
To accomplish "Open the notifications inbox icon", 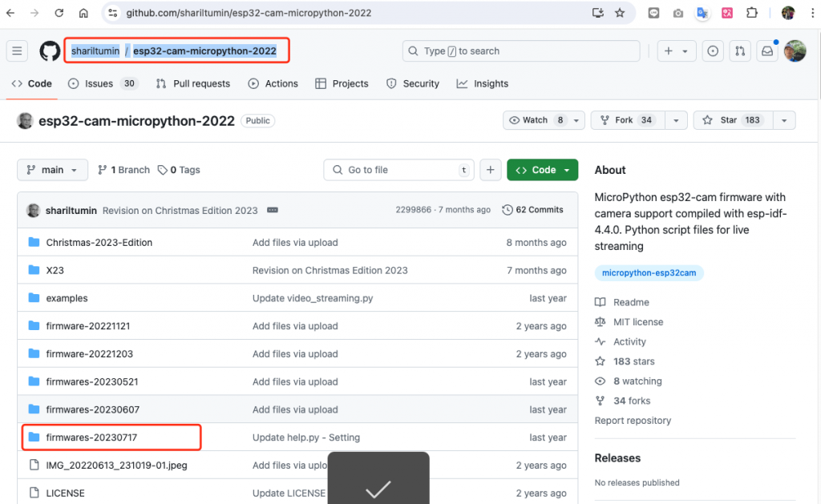I will (767, 50).
